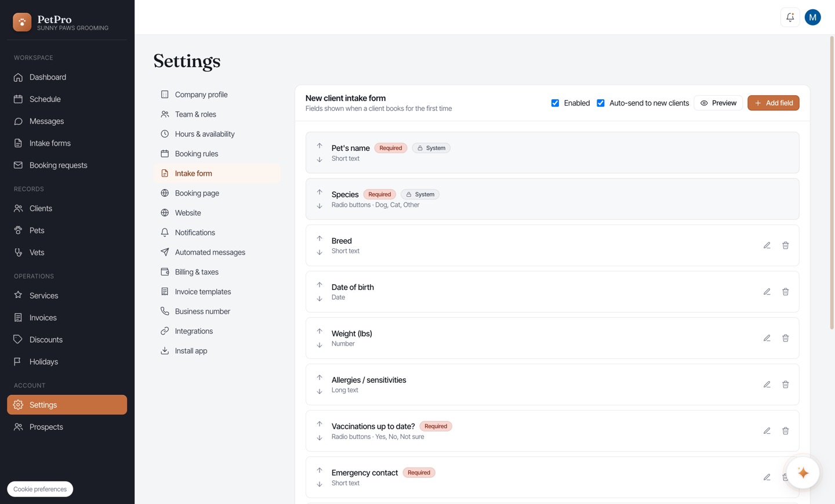835x504 pixels.
Task: Click the PetPro paw logo
Action: tap(22, 22)
